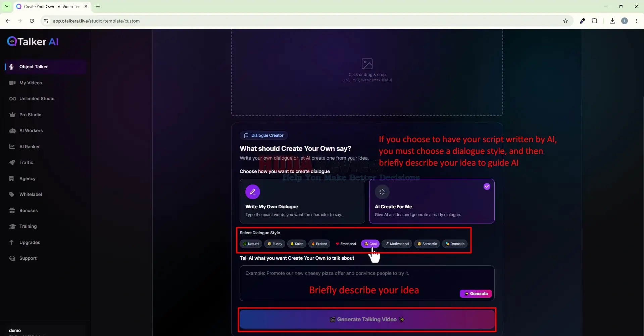Click the Bonuses gift icon
The image size is (644, 336).
[12, 210]
